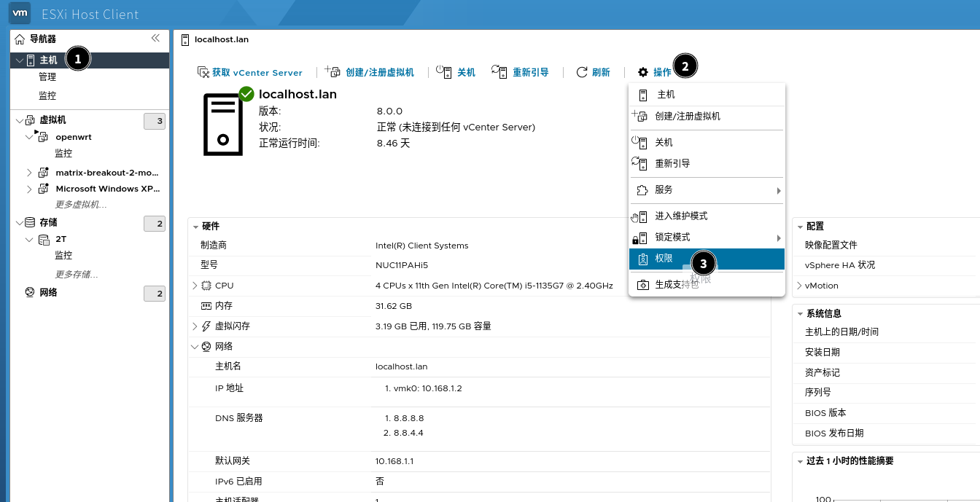The image size is (980, 502).
Task: Choose Enter maintenance mode menu item
Action: click(x=707, y=216)
